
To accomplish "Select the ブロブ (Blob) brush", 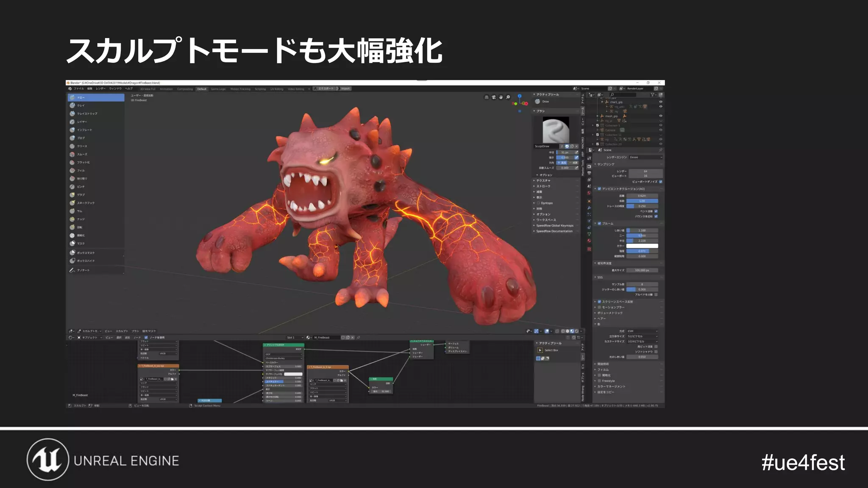I will [x=96, y=138].
